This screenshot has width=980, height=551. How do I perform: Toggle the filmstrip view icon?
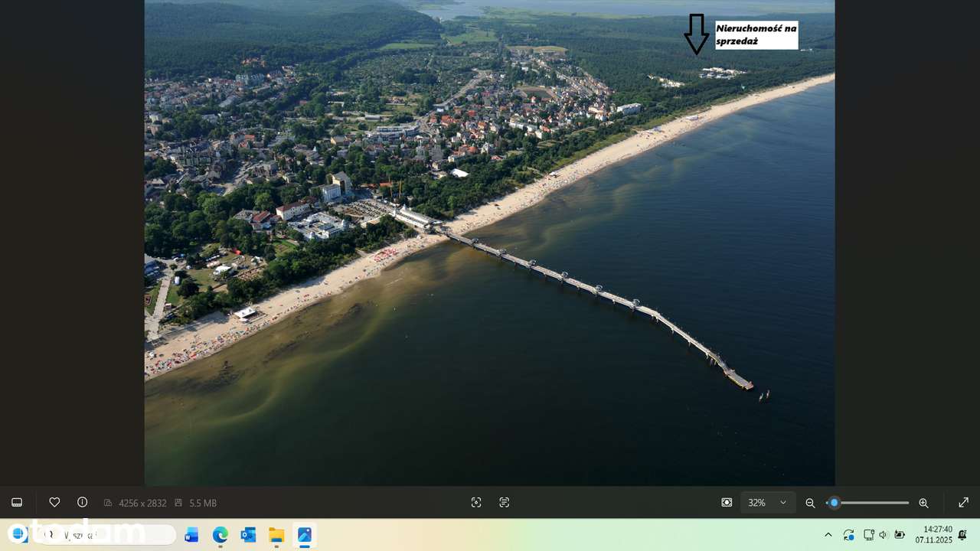[17, 503]
